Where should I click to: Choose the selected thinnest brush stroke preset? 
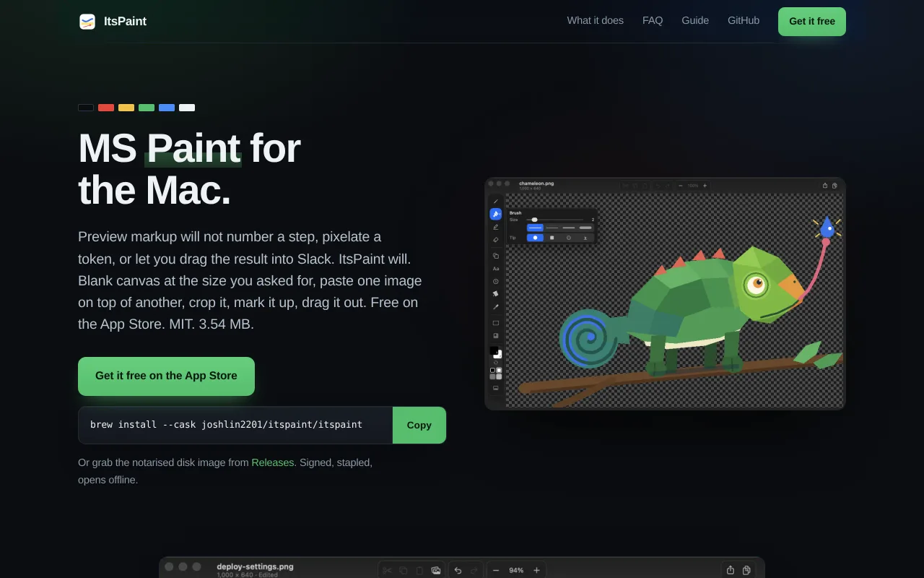[x=535, y=228]
